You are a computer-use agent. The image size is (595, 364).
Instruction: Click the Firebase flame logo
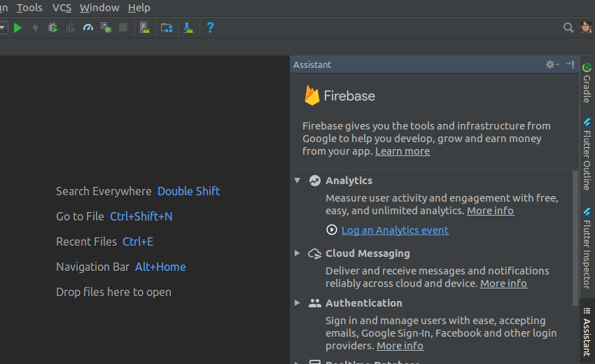coord(312,95)
